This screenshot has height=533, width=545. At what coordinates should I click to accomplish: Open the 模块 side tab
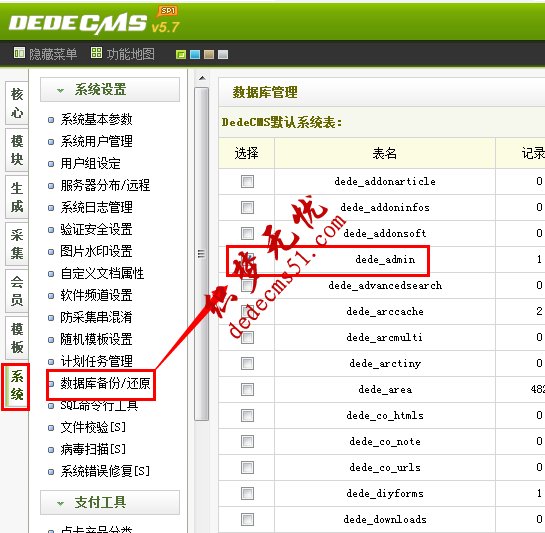[x=17, y=150]
